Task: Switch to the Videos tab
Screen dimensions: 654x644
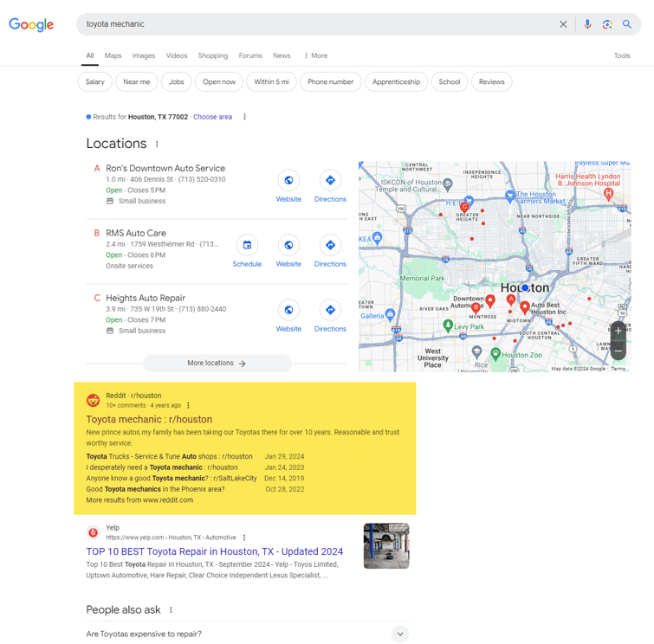Action: click(177, 55)
